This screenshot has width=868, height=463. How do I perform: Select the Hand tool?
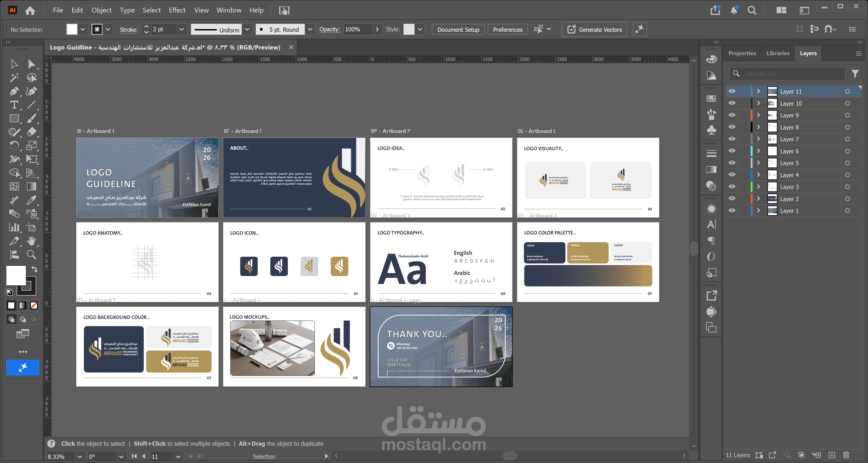[x=31, y=241]
